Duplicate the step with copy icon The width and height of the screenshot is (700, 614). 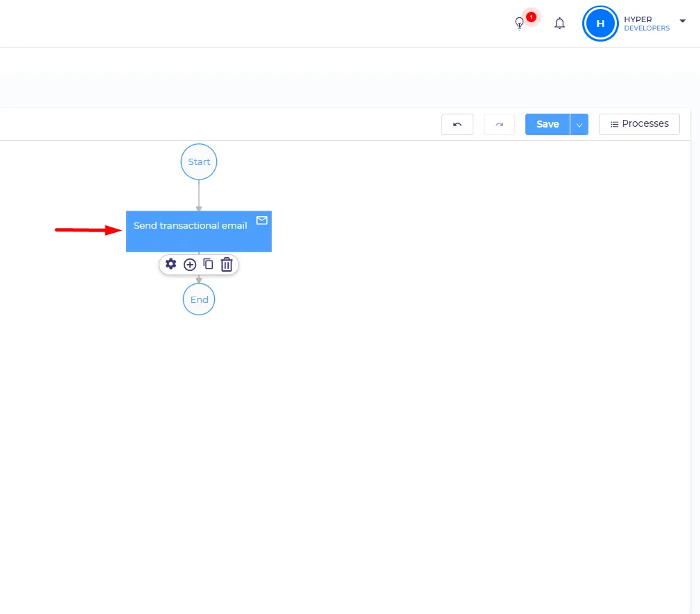[208, 264]
